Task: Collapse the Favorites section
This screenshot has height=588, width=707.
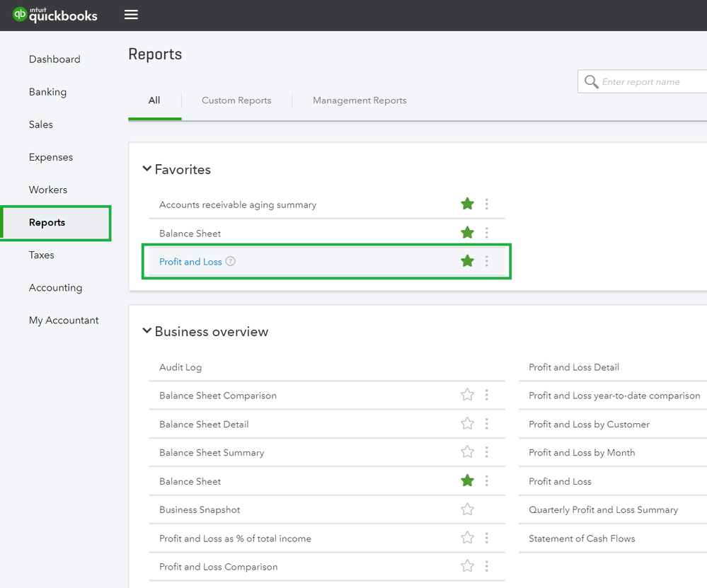Action: 147,168
